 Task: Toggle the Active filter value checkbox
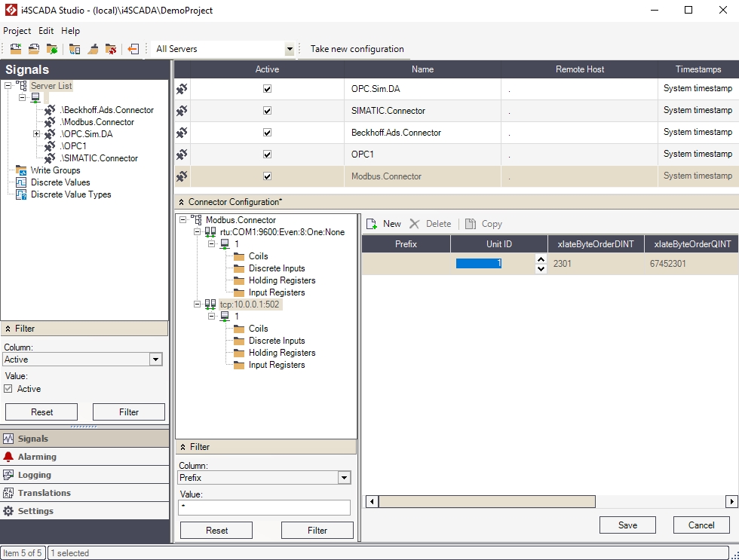tap(8, 389)
